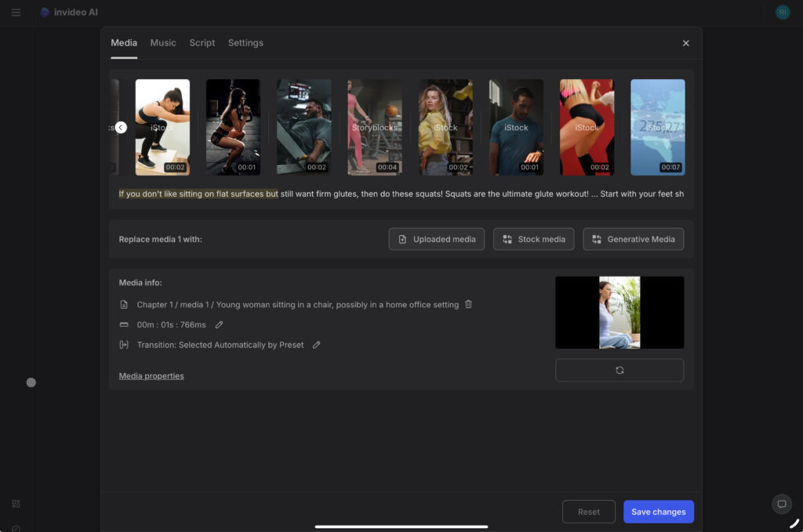The image size is (803, 532).
Task: Delete media 1 with trash icon
Action: 469,304
